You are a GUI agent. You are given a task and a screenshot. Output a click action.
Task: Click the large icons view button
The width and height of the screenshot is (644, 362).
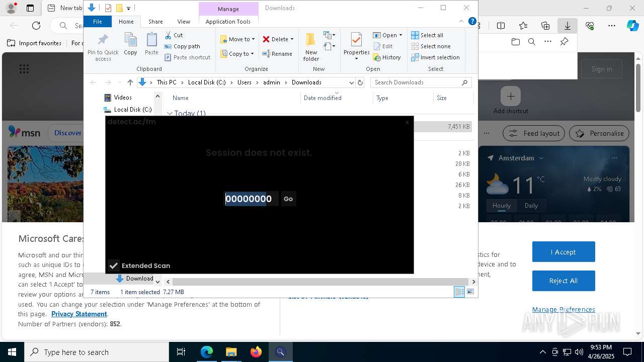(470, 292)
